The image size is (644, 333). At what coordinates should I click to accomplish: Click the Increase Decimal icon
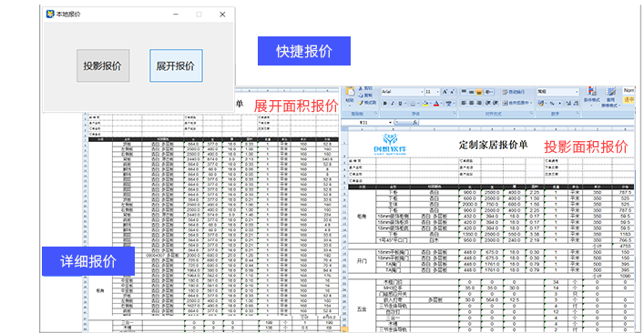pos(568,103)
